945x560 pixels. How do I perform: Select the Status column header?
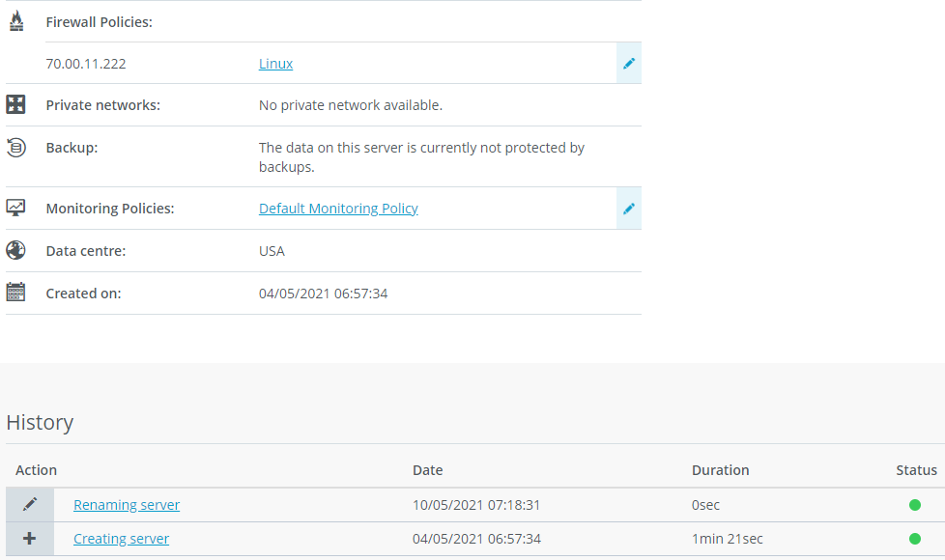coord(916,470)
